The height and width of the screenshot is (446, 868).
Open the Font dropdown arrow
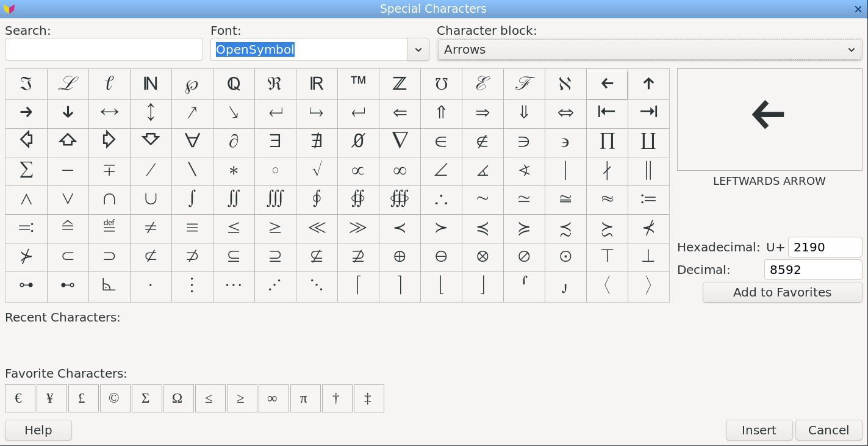click(418, 50)
